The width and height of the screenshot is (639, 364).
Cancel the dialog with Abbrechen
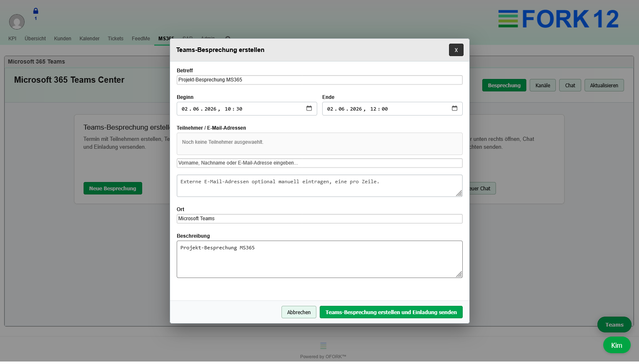[x=299, y=312]
